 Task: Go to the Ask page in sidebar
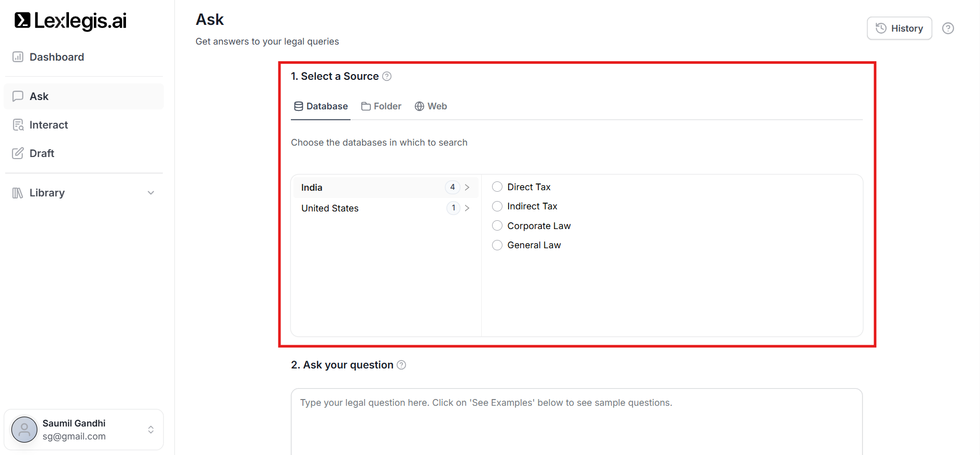point(39,96)
